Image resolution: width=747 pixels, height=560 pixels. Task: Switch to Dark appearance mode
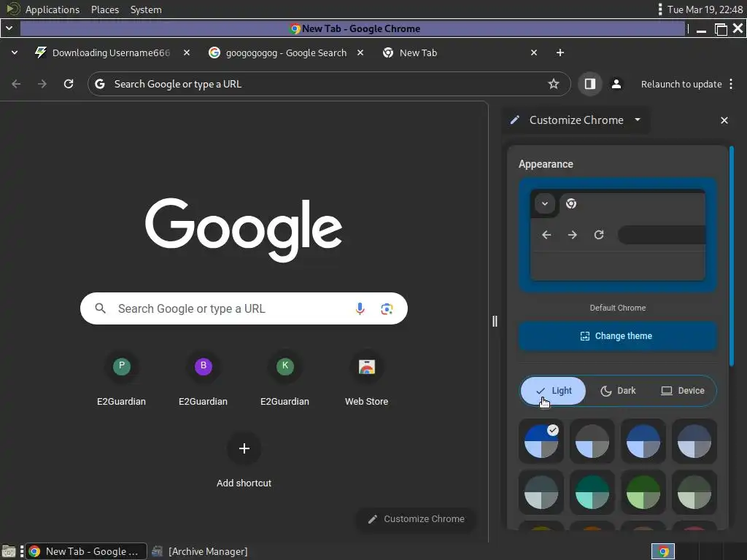click(x=618, y=391)
